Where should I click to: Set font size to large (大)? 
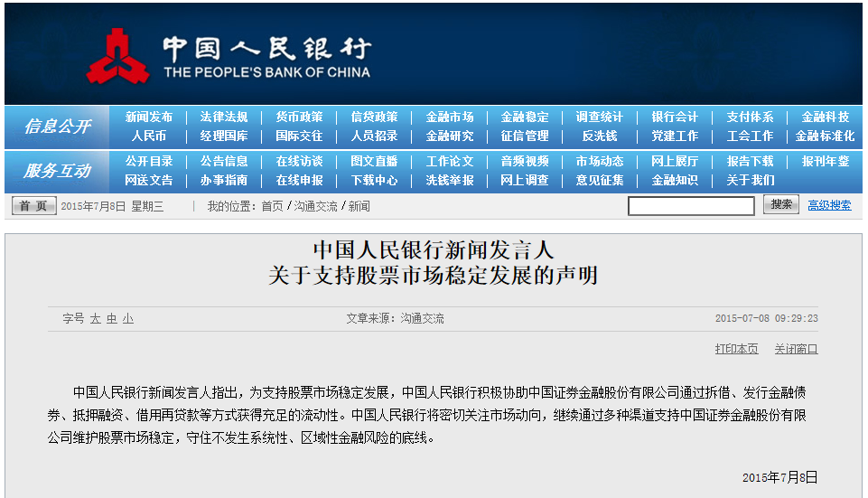pyautogui.click(x=95, y=319)
